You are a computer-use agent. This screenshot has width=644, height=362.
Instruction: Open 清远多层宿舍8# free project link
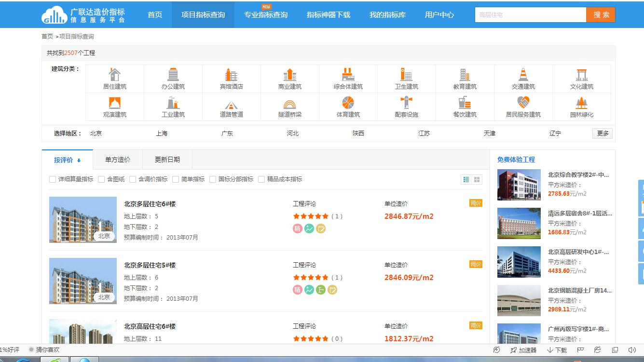580,214
